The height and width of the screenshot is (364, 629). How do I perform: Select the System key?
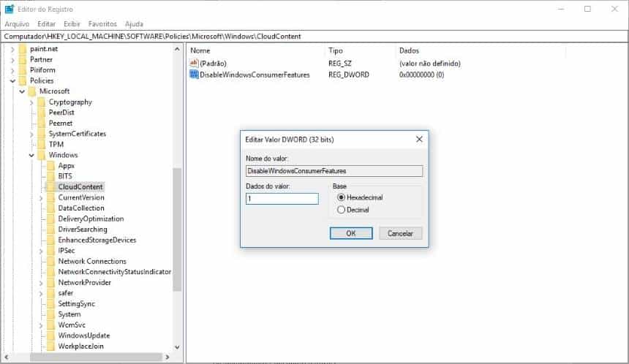pos(69,314)
